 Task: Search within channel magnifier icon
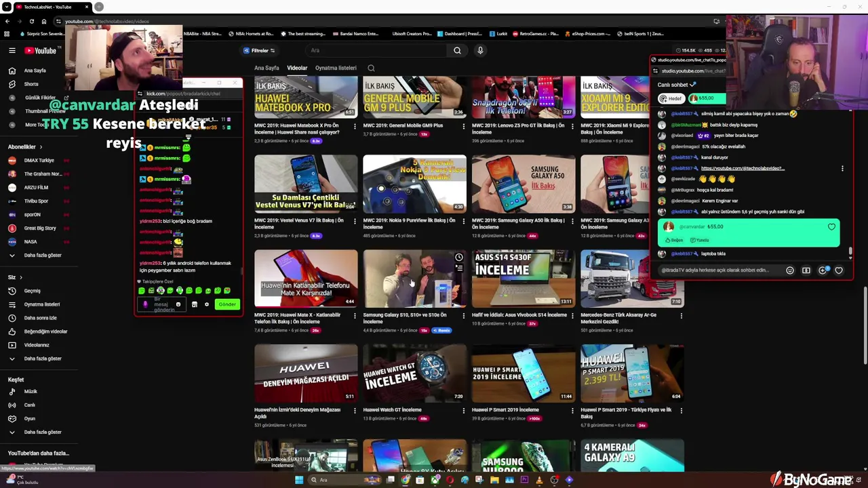pos(371,68)
